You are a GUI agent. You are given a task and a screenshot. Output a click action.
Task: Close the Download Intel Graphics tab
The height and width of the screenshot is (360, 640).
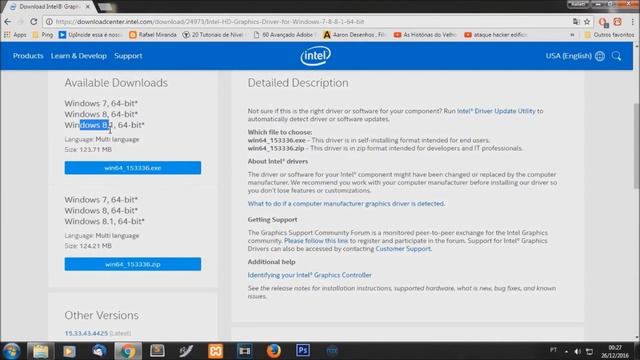tap(87, 7)
